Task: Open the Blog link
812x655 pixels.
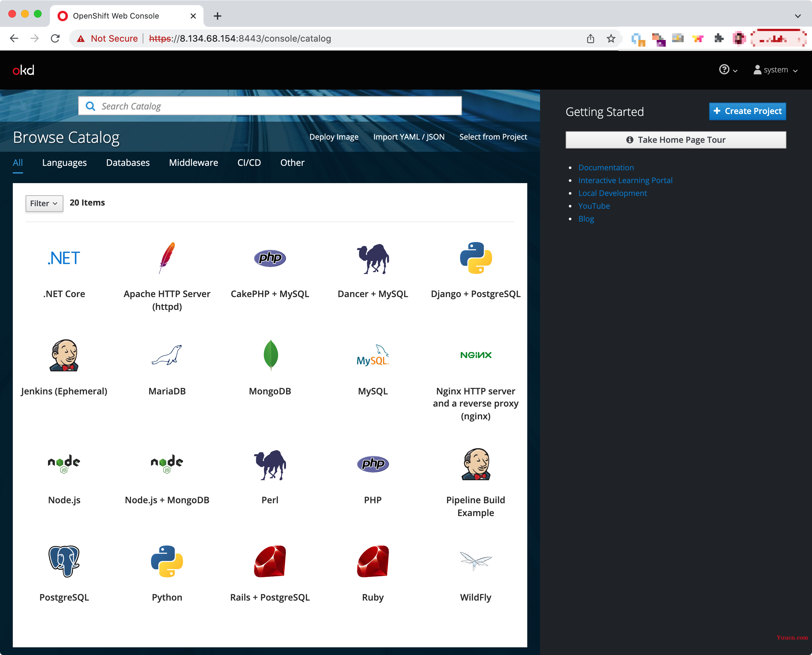Action: [x=586, y=218]
